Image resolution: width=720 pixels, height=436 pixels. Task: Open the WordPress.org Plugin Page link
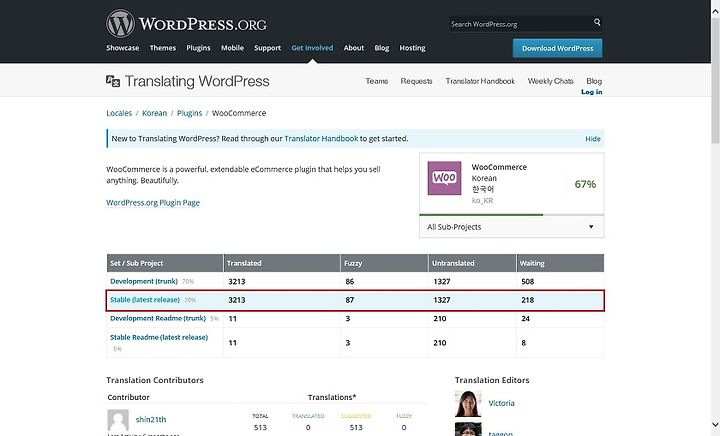[153, 202]
